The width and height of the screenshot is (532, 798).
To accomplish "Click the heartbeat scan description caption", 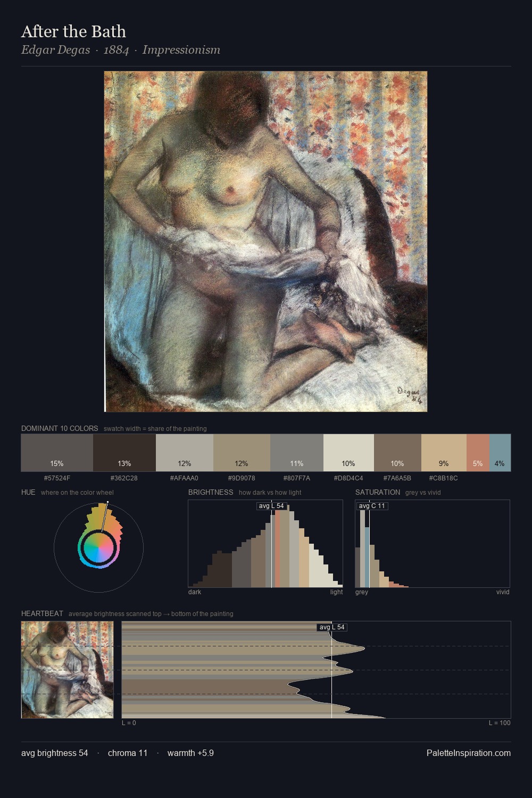I will (x=151, y=614).
